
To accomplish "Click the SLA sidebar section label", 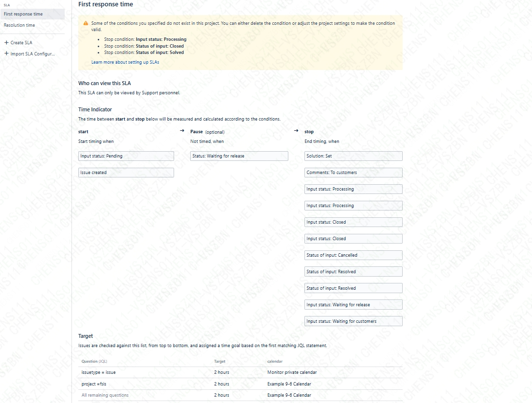I will 7,5.
